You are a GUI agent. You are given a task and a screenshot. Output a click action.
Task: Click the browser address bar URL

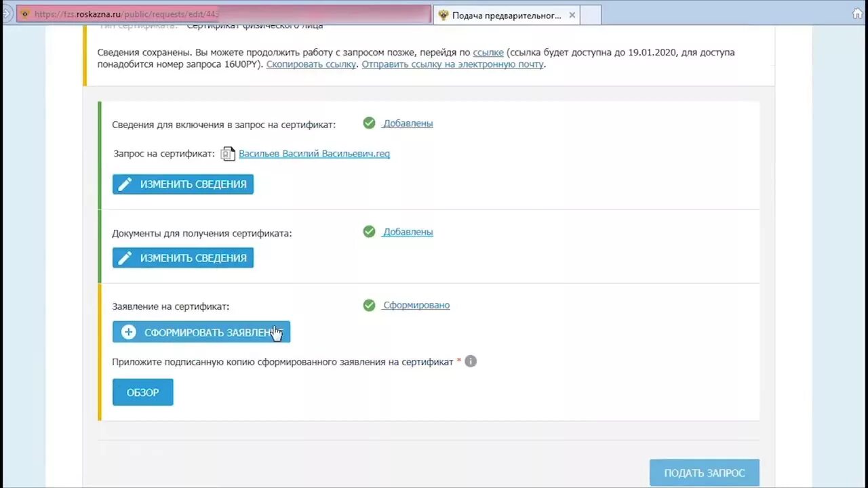click(x=127, y=14)
